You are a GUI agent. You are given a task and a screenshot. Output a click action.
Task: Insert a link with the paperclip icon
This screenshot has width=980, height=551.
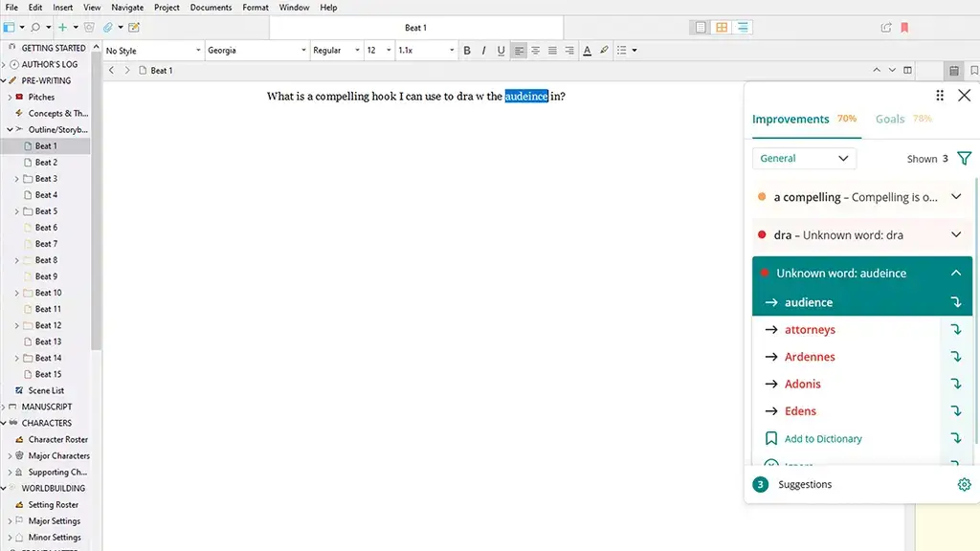tap(108, 28)
